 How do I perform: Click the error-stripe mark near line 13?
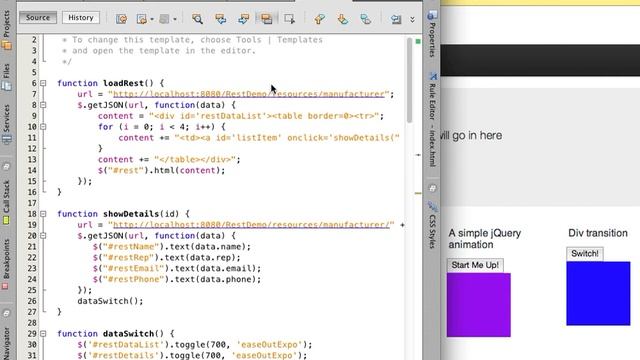click(x=418, y=155)
